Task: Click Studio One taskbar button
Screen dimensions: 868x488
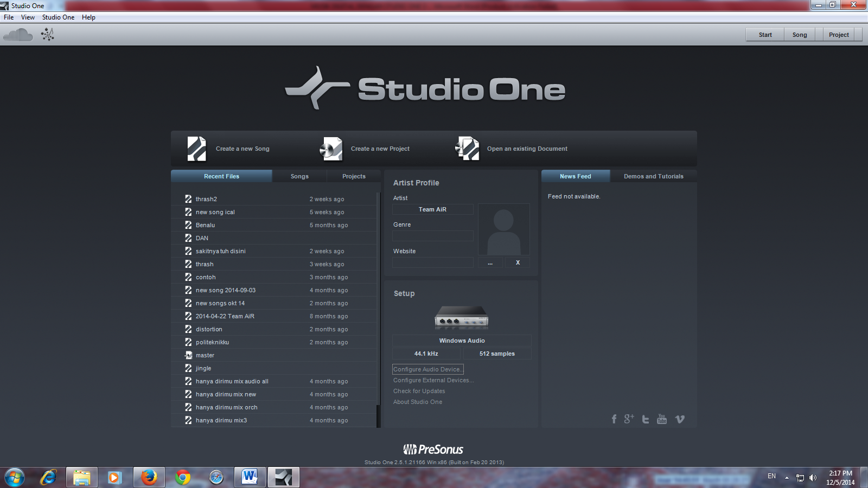Action: [x=284, y=478]
